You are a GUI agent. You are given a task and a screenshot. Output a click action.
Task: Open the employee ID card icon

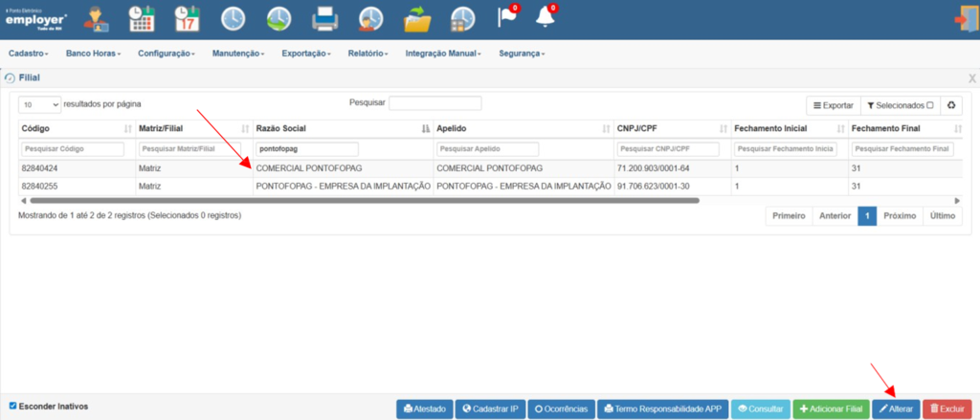coord(97,19)
